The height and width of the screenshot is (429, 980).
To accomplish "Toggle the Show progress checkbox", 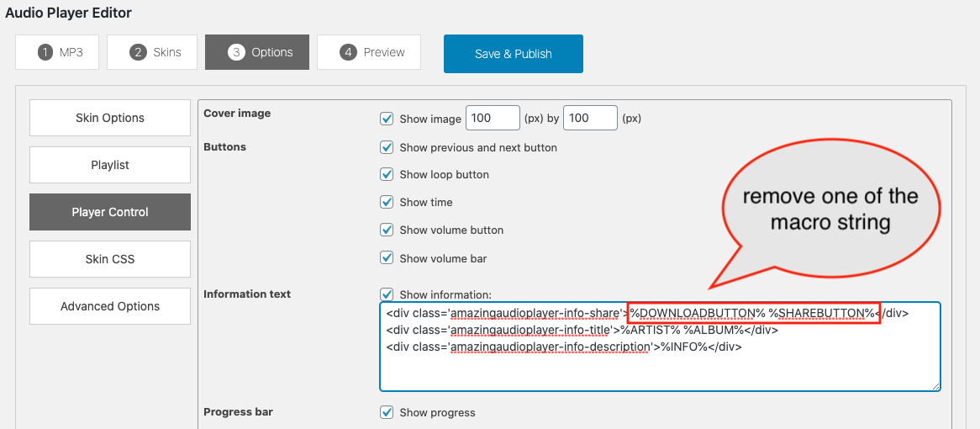I will coord(387,412).
